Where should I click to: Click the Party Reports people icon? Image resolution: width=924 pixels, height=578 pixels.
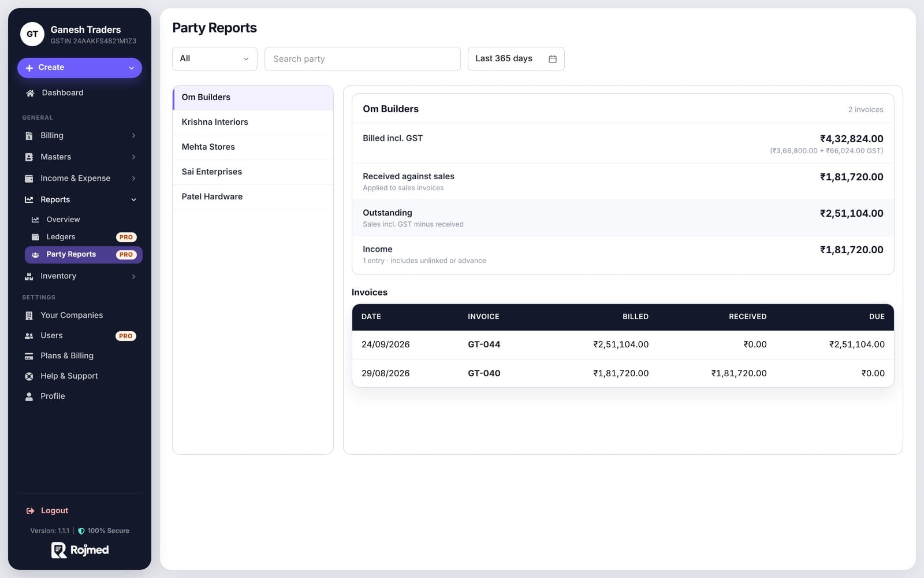[x=35, y=254]
